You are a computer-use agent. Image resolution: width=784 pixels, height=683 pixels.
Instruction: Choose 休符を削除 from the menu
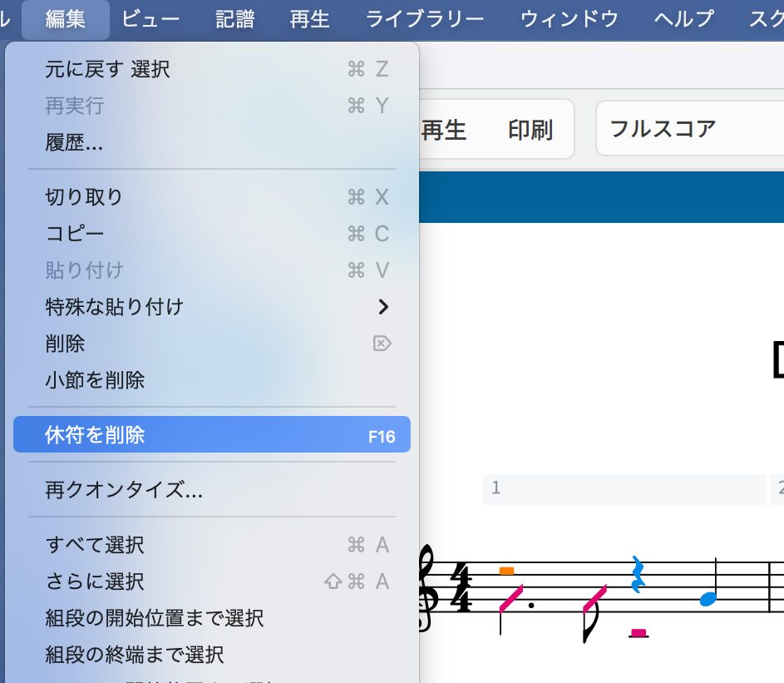212,435
